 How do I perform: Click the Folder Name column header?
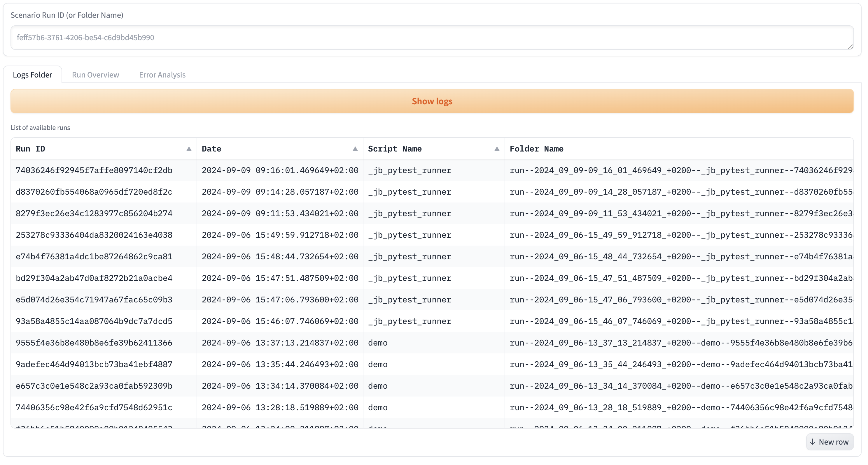536,149
